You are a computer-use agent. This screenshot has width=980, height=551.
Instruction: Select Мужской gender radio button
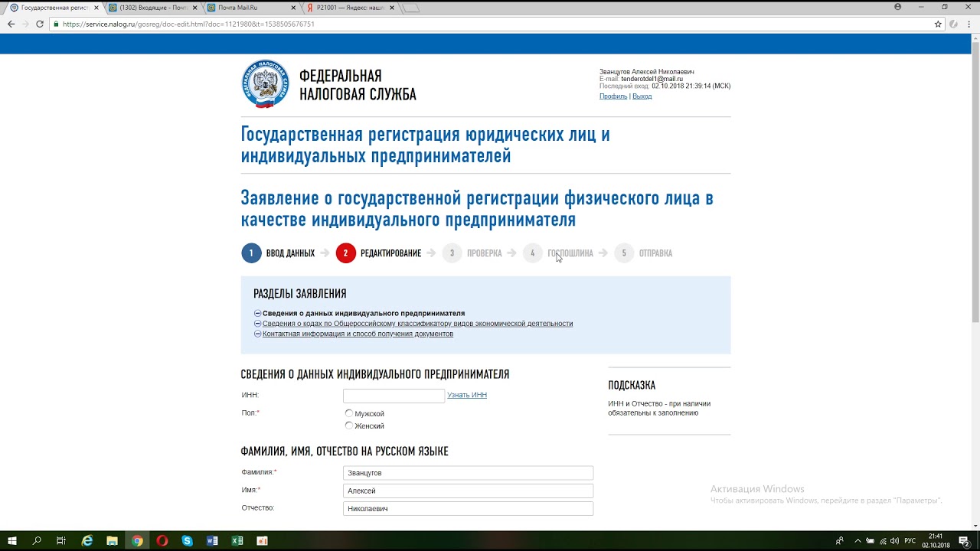point(349,413)
